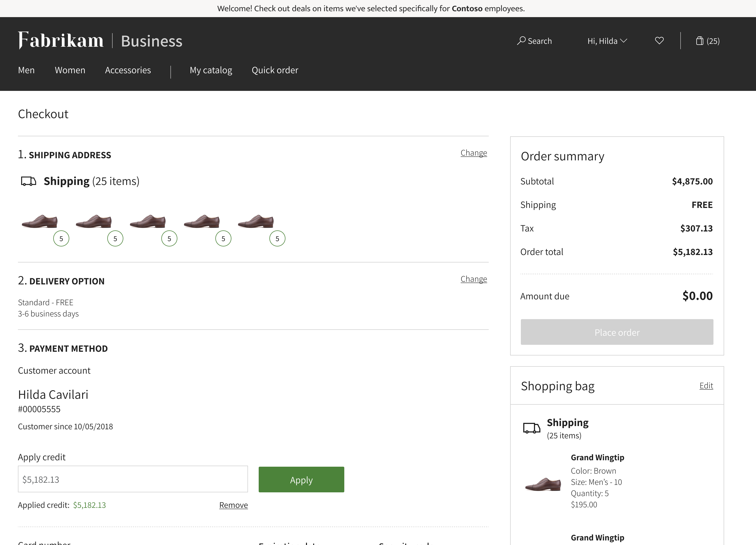Click Change link for shipping address

point(474,153)
